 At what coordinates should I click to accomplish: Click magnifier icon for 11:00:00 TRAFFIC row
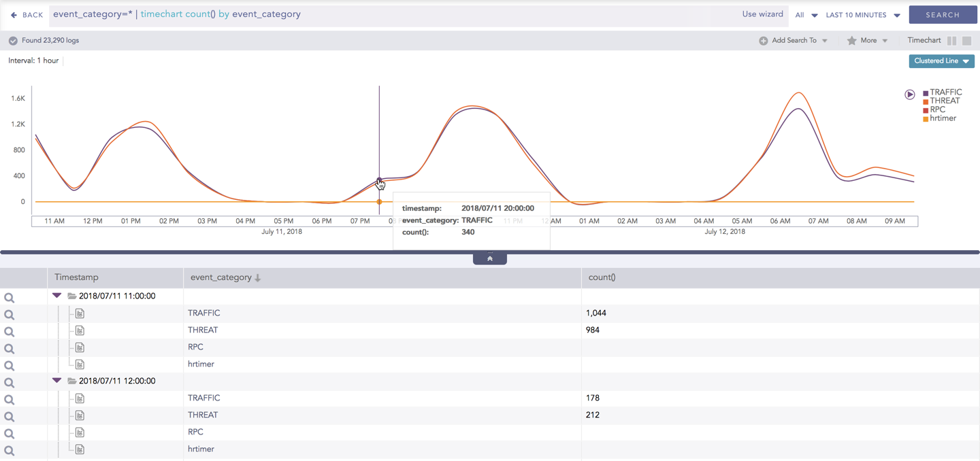10,315
